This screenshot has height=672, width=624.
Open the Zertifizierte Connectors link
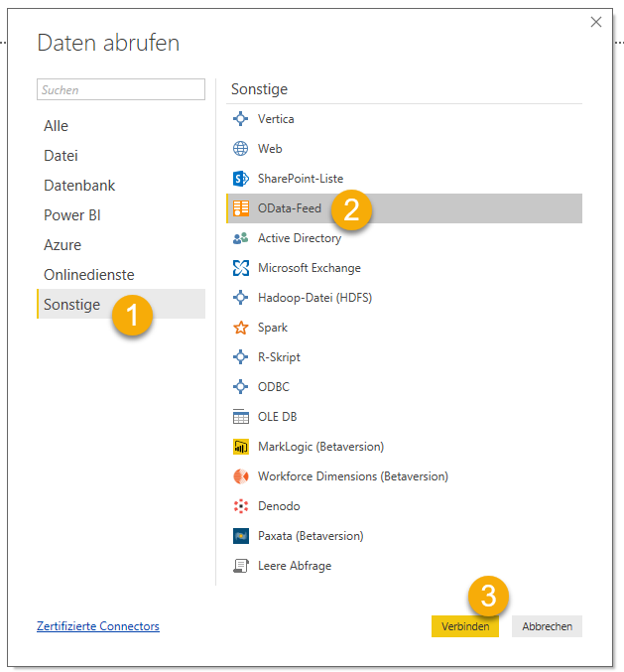click(x=98, y=626)
